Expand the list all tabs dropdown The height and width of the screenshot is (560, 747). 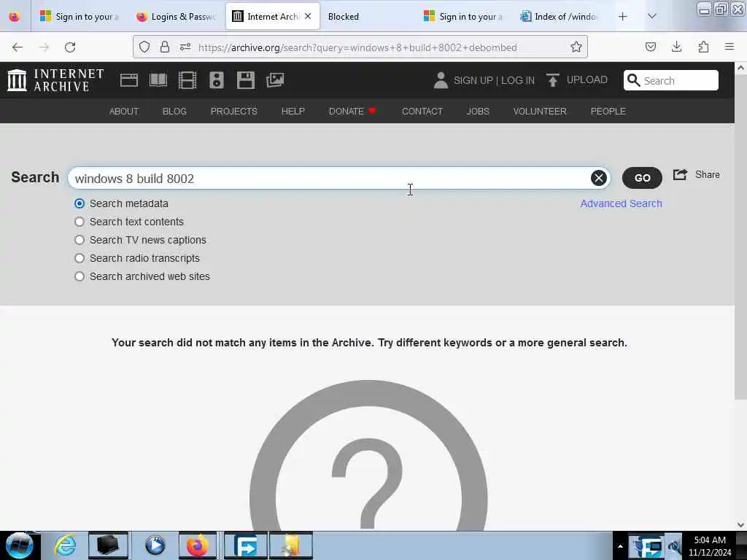[x=651, y=17]
